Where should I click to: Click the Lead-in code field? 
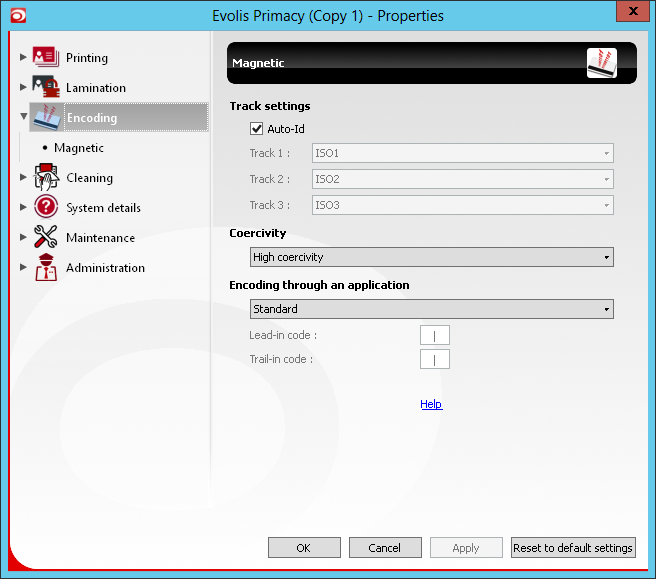[435, 335]
